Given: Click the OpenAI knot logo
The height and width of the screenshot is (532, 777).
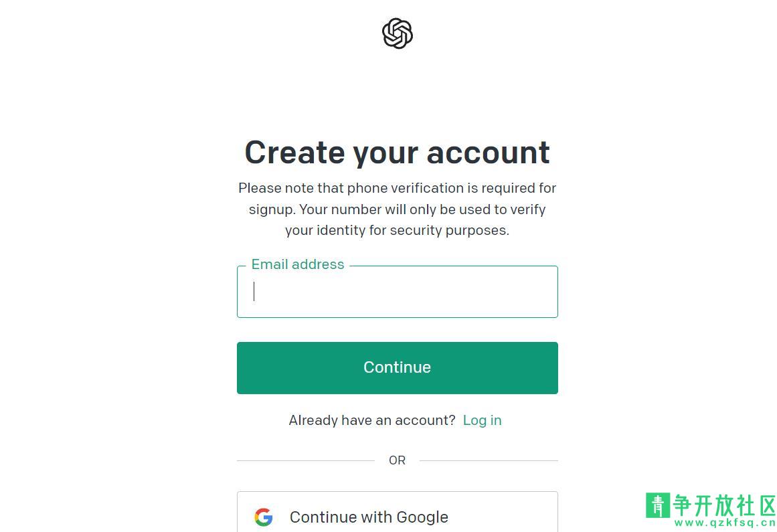Looking at the screenshot, I should click(x=398, y=33).
